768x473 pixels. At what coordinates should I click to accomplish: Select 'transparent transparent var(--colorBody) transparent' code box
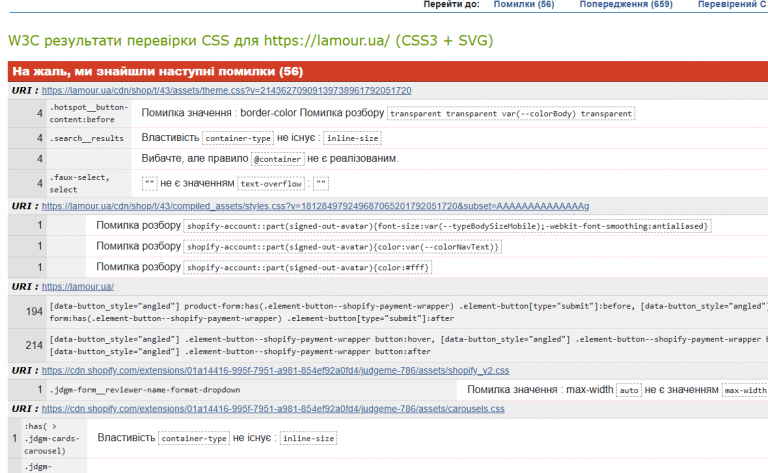click(x=511, y=114)
